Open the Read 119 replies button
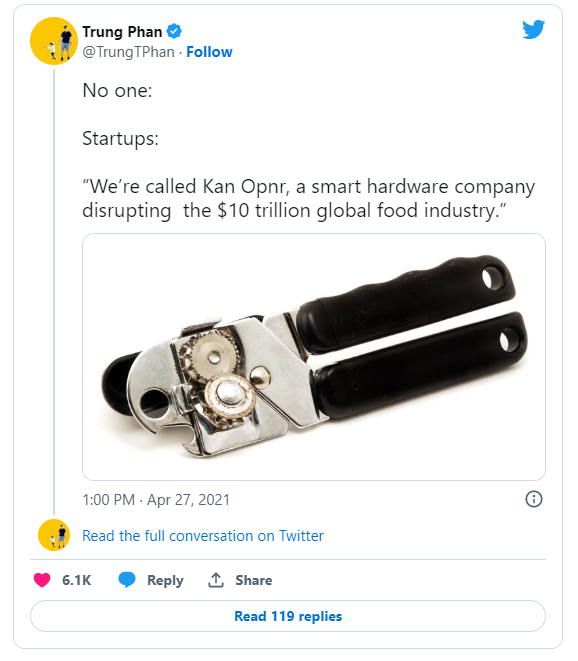The width and height of the screenshot is (578, 661). tap(288, 616)
